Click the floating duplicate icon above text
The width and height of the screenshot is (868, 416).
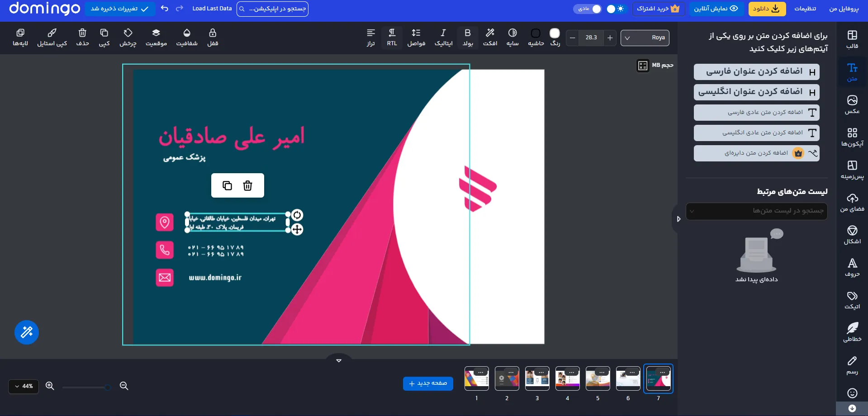227,185
